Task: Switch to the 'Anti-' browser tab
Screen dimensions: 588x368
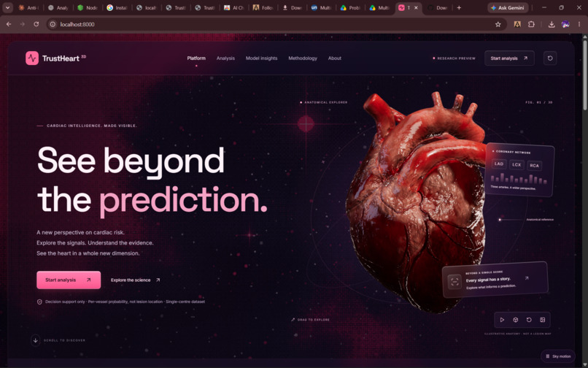Action: [28, 7]
